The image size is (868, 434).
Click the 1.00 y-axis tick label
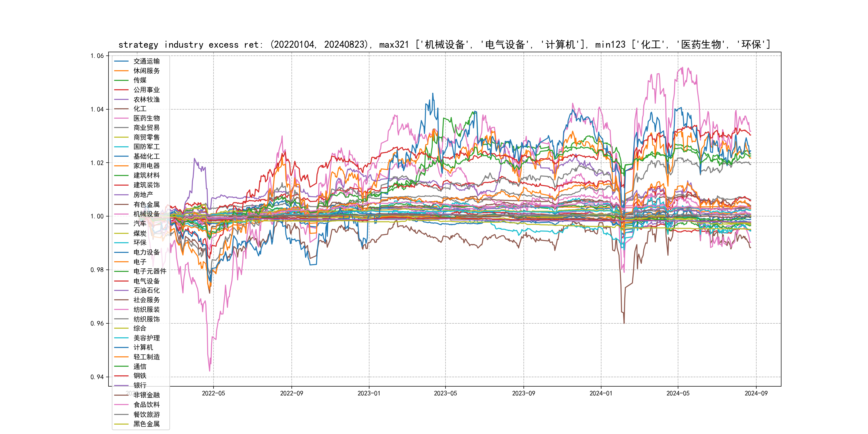coord(97,216)
